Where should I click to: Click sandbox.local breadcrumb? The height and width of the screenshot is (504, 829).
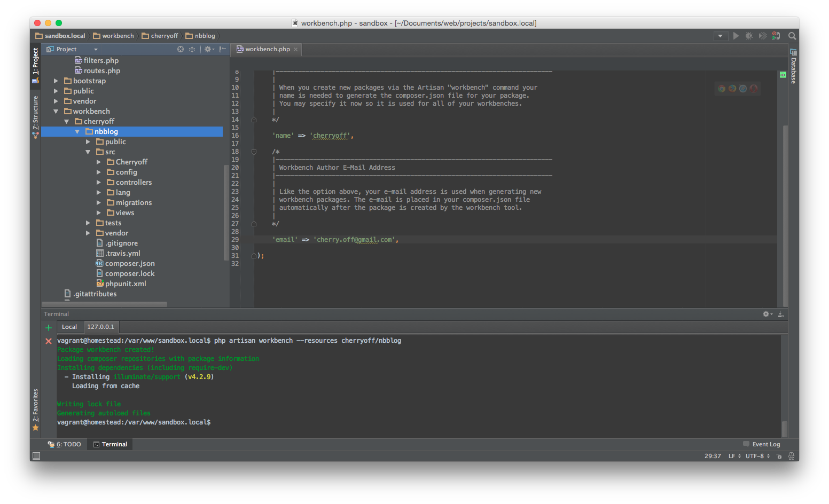(60, 36)
